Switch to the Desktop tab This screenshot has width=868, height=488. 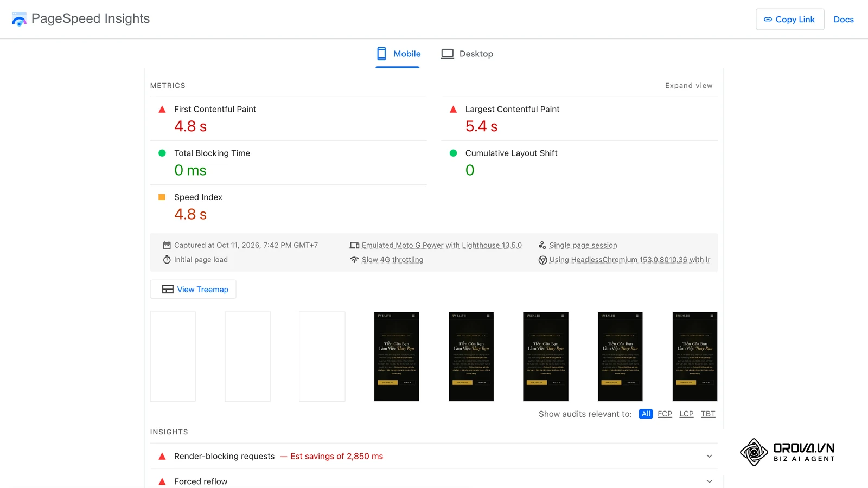coord(467,54)
